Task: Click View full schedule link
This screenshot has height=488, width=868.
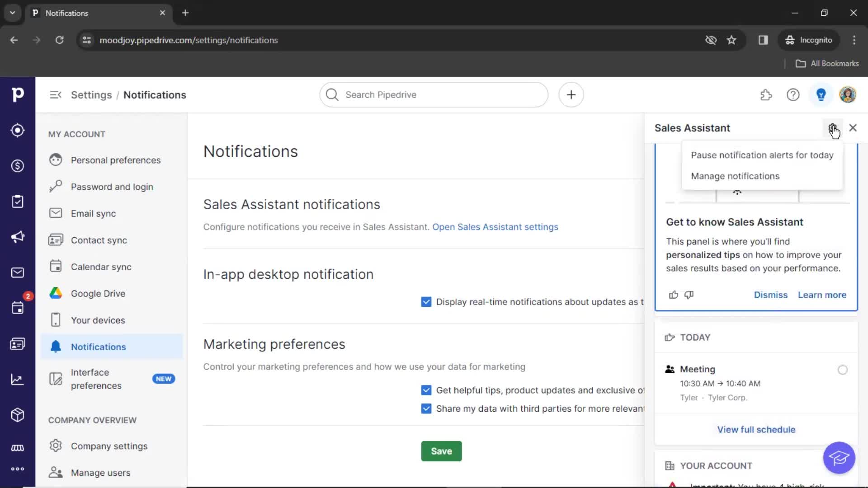Action: click(756, 429)
